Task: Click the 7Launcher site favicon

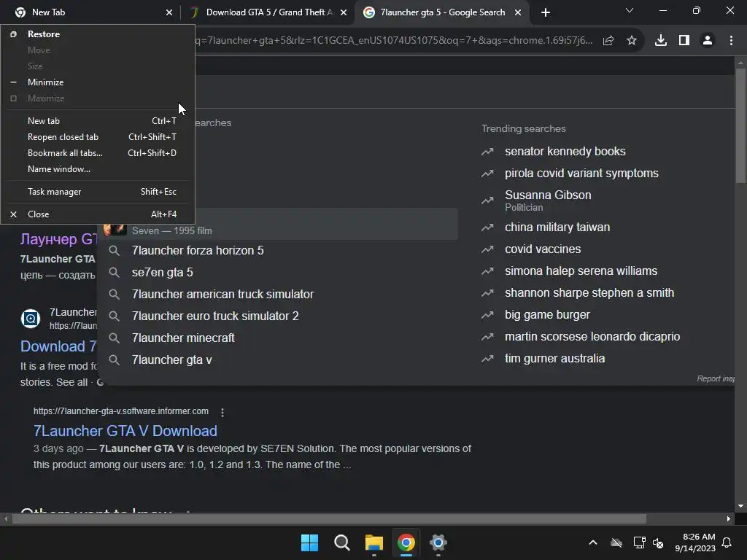Action: tap(31, 319)
